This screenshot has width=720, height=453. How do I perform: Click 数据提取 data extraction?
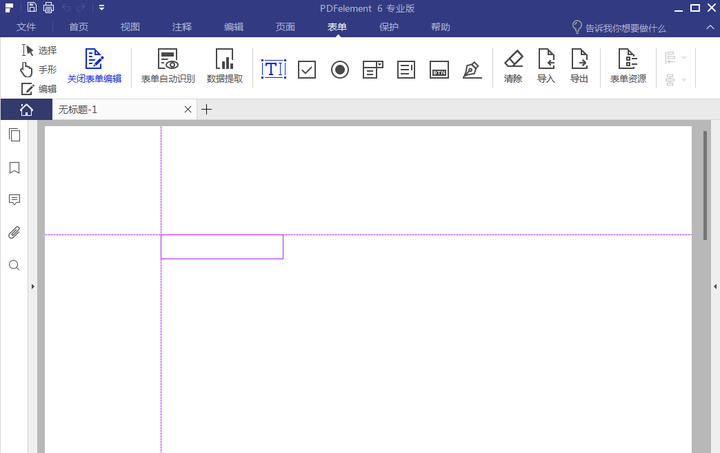[x=225, y=66]
